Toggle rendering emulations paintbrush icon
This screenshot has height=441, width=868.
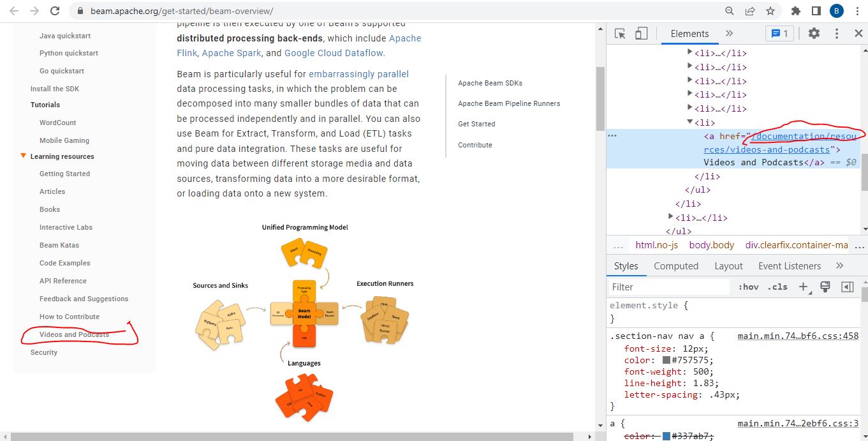tap(825, 287)
